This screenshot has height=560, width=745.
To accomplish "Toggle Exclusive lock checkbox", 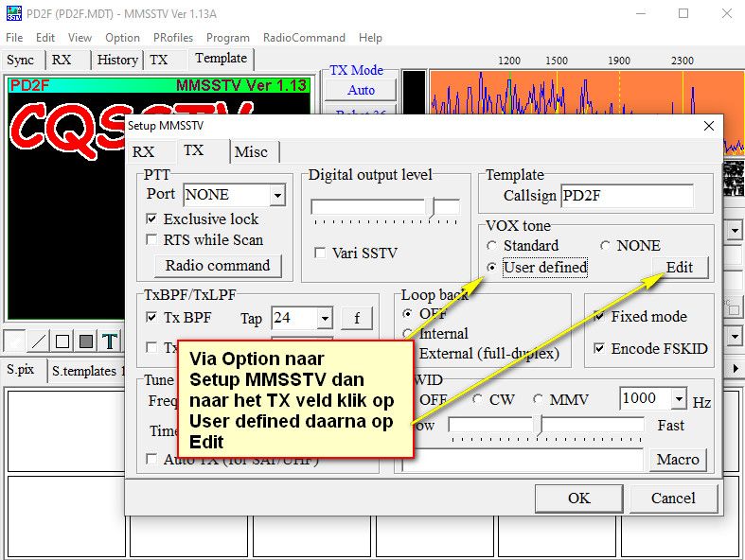I will tap(151, 219).
